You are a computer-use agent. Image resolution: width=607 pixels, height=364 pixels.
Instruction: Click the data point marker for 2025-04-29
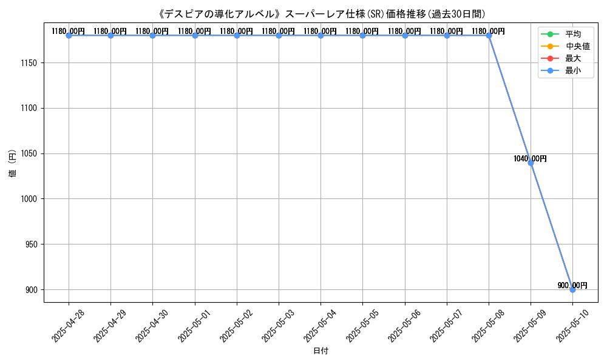click(110, 36)
